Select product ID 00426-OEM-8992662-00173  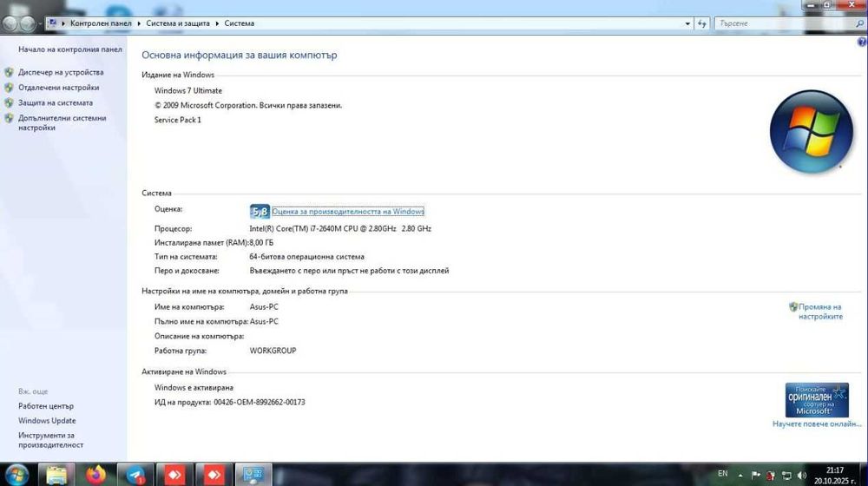click(x=260, y=403)
